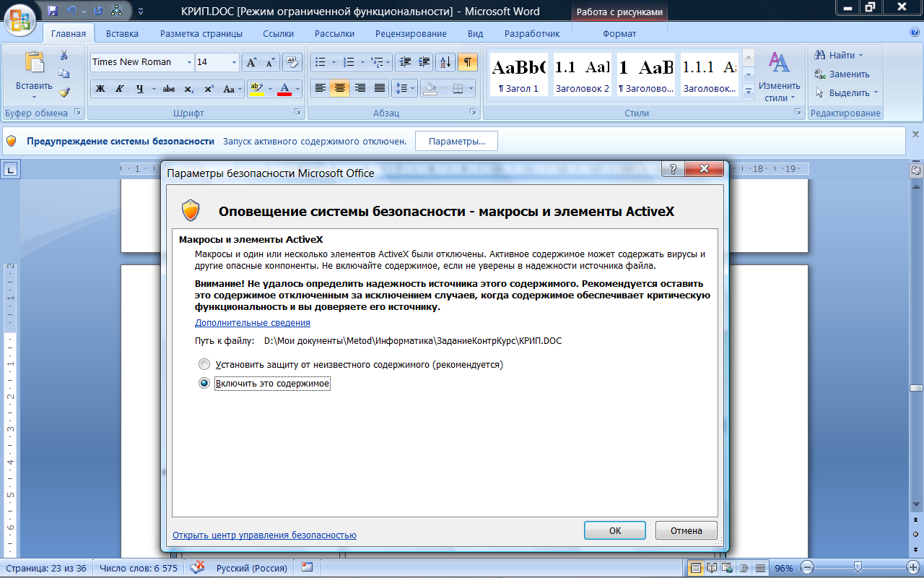Click the Заменить (Replace) icon
The width and height of the screenshot is (924, 578).
coord(820,74)
